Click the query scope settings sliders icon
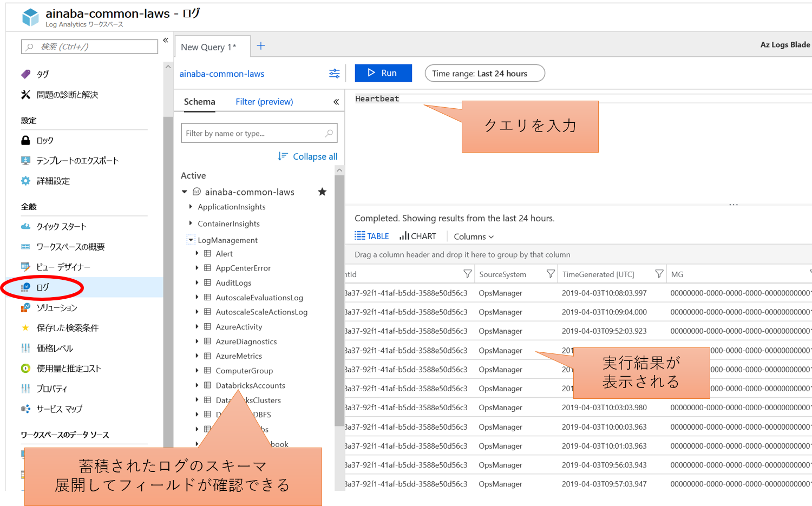 335,74
